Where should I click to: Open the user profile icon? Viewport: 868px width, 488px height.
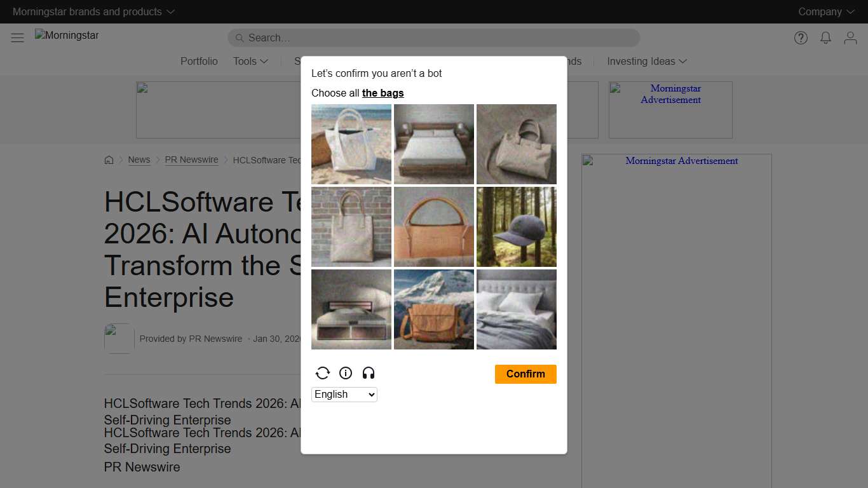point(850,38)
